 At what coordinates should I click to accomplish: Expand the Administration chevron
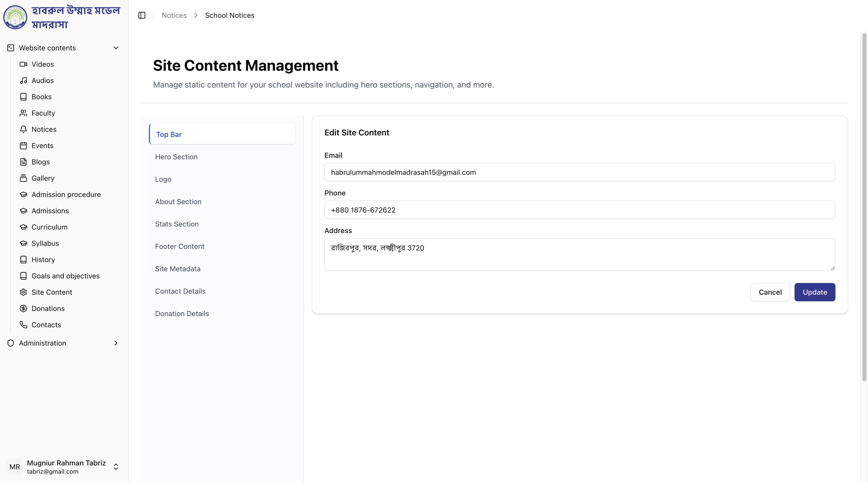116,343
